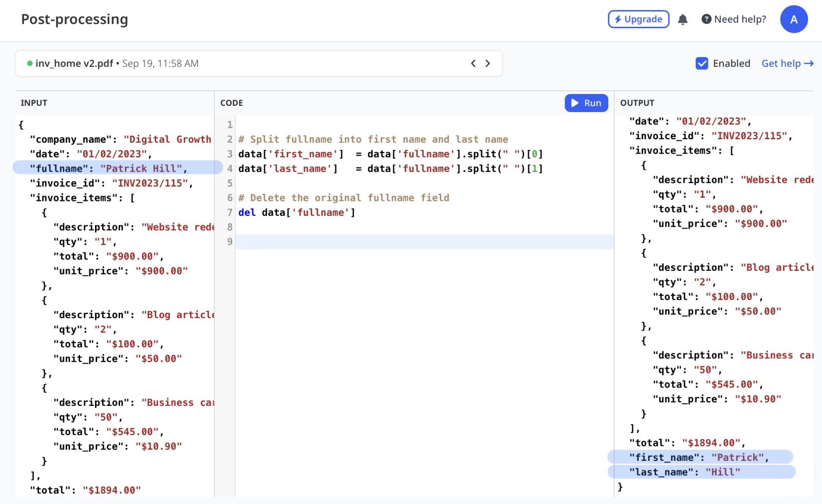Screen dimensions: 822x504
Task: Click the lightning bolt on the Upgrade button
Action: point(618,19)
